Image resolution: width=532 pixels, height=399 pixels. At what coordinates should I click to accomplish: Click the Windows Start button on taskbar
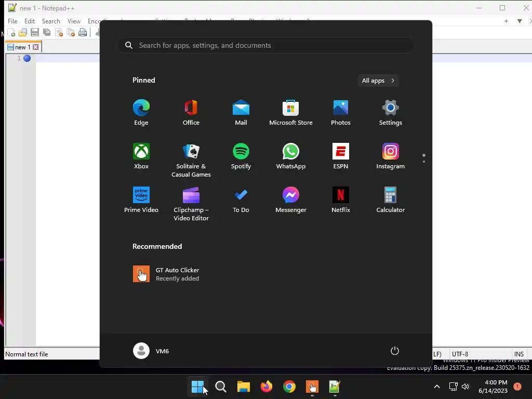click(x=198, y=387)
